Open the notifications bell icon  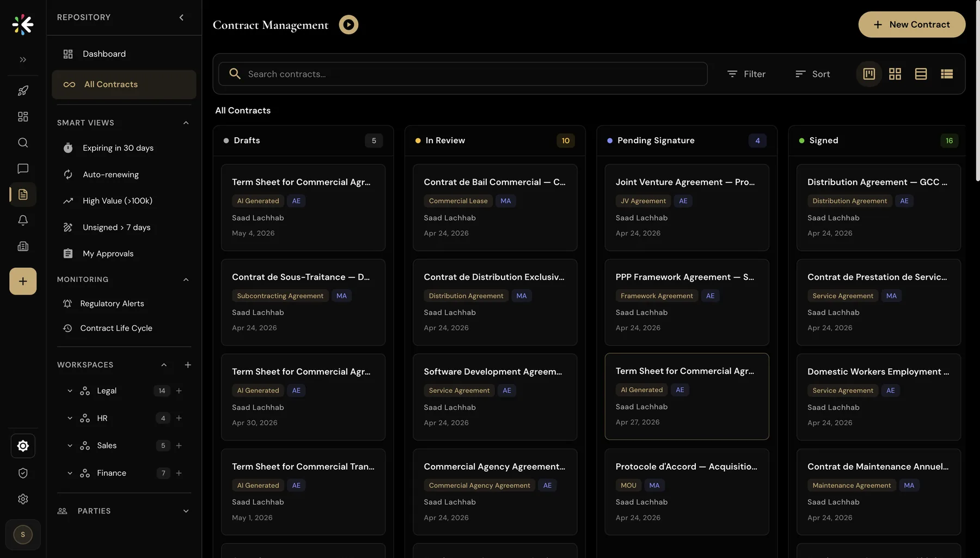23,220
